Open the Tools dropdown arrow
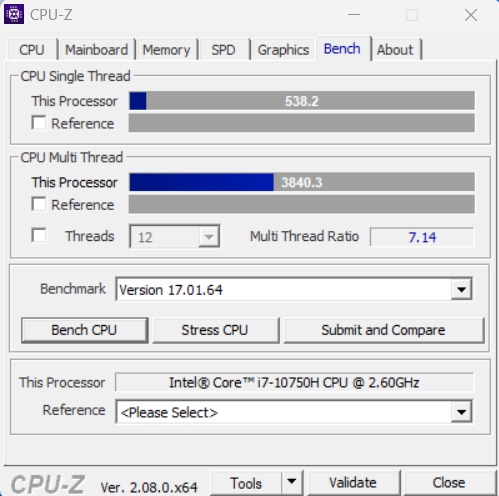This screenshot has width=499, height=496. (x=292, y=482)
